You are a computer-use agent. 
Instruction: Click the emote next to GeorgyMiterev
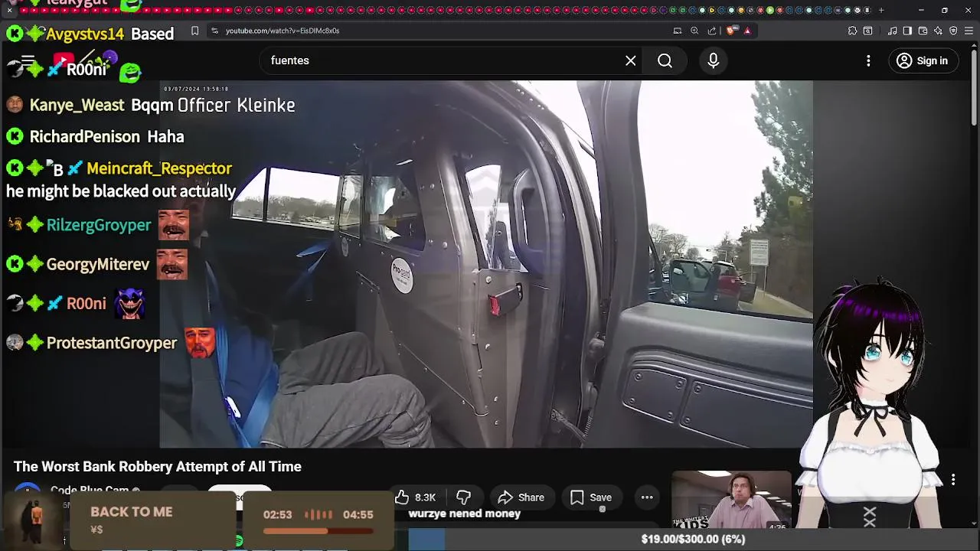pyautogui.click(x=171, y=265)
